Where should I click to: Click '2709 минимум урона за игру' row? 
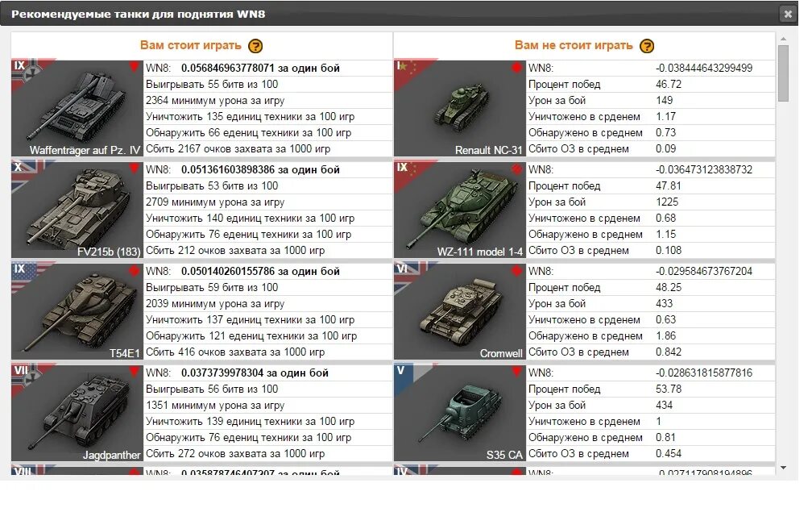click(x=267, y=202)
